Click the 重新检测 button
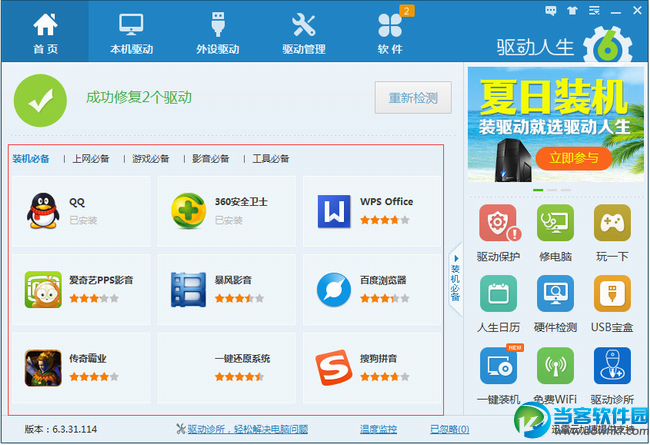650x445 pixels. (413, 97)
